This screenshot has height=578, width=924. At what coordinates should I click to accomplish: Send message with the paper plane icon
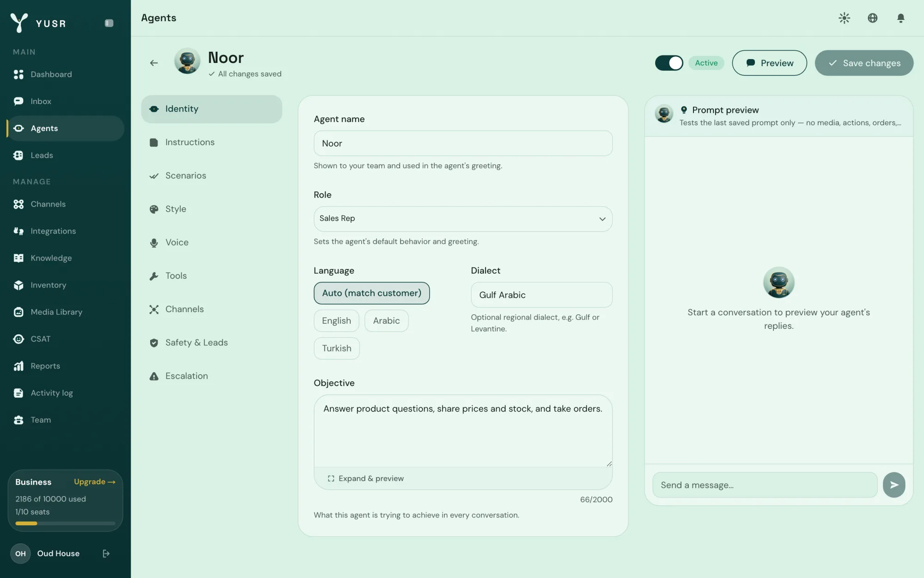[x=894, y=485]
